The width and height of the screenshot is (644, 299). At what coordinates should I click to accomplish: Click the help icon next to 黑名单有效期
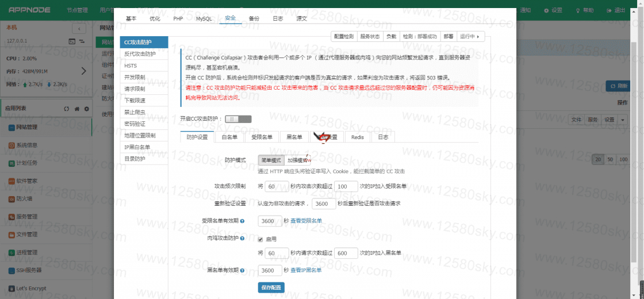pos(242,271)
